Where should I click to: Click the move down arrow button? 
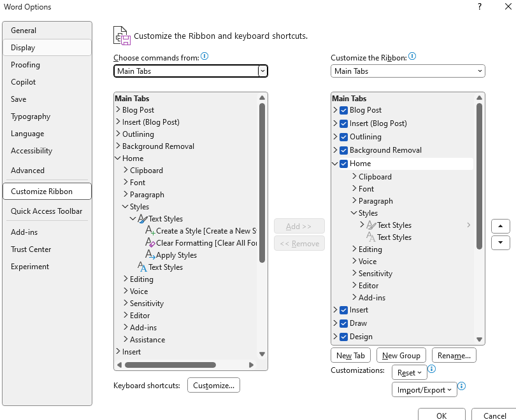click(501, 242)
